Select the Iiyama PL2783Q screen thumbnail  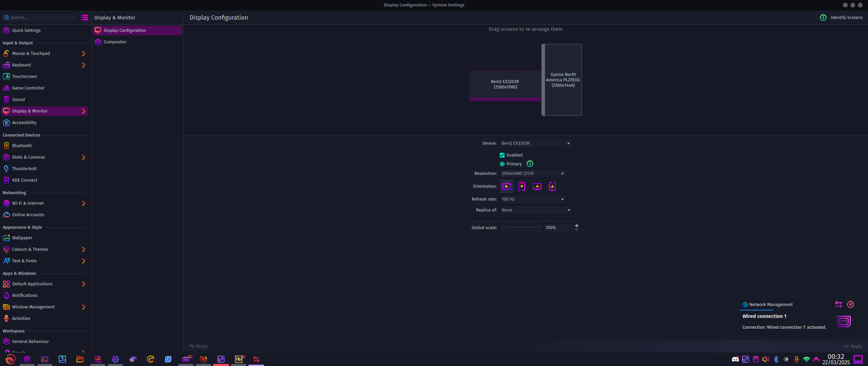[563, 80]
